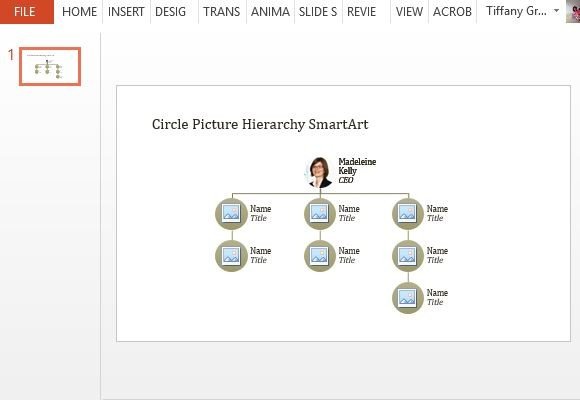Select slide 1 thumbnail in panel
The width and height of the screenshot is (580, 400).
[50, 66]
